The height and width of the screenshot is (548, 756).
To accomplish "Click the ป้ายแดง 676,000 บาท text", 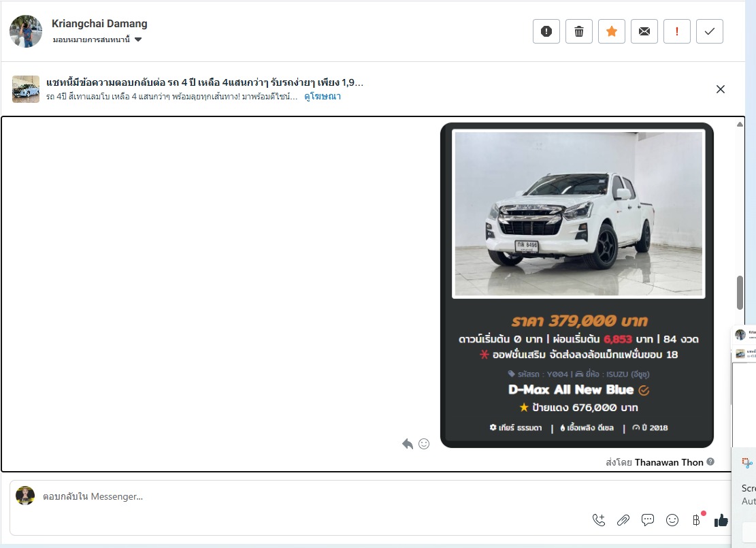I will point(585,408).
